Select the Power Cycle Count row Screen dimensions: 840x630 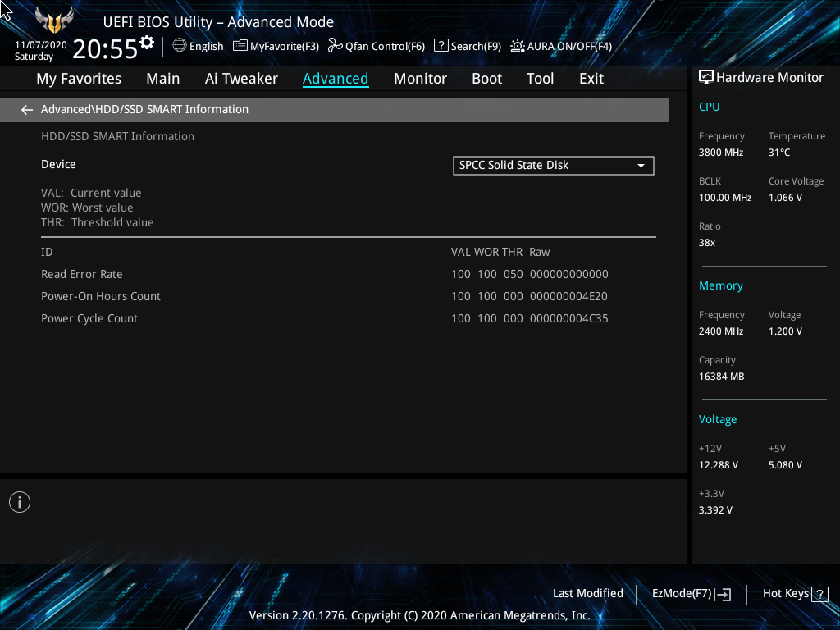pos(348,318)
